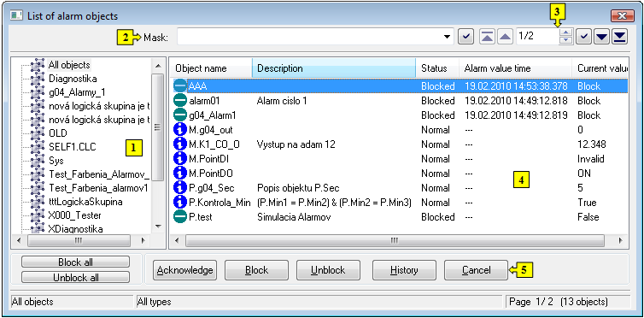Confirm the page number checkmark button

pyautogui.click(x=583, y=37)
